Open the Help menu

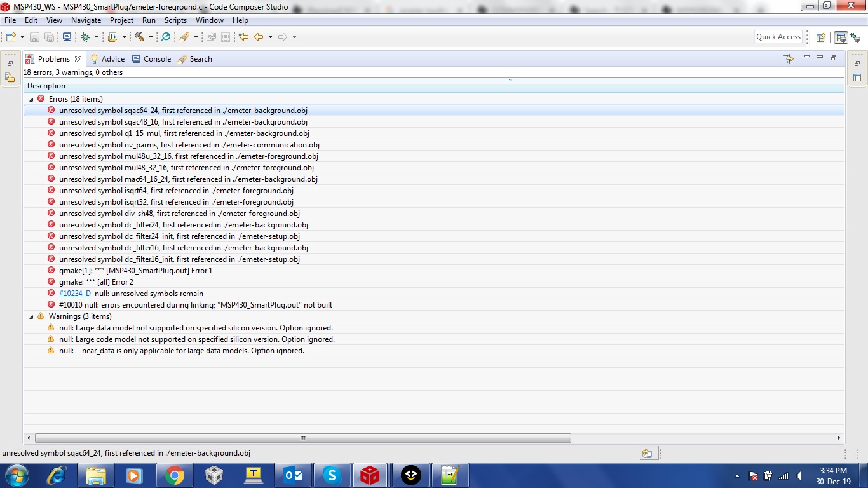point(240,20)
